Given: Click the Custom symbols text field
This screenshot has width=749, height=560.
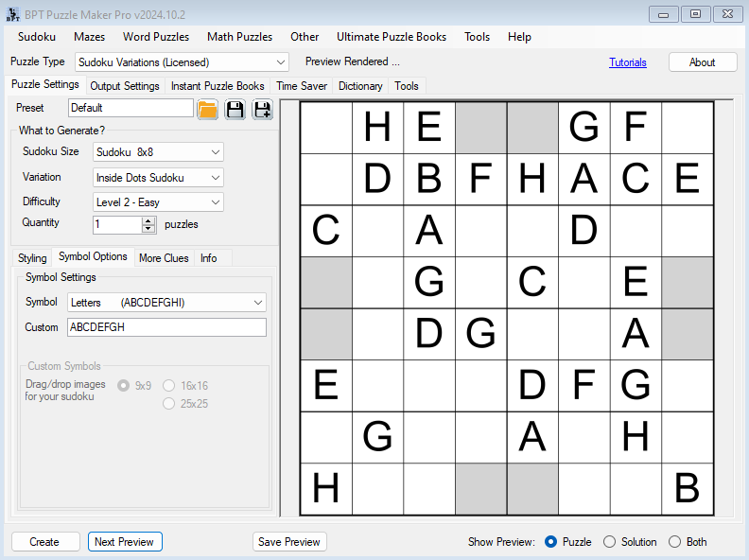Looking at the screenshot, I should pyautogui.click(x=166, y=327).
